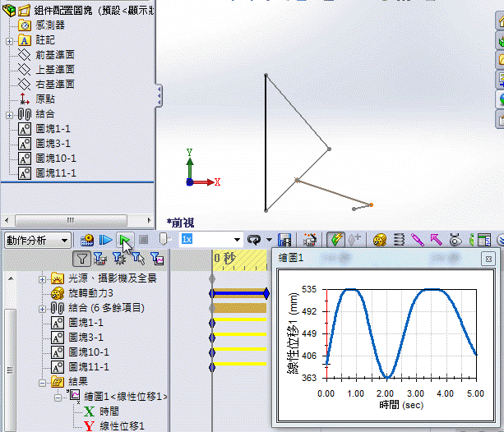Click the orange joint point on linkage
This screenshot has width=504, height=432.
(x=372, y=205)
